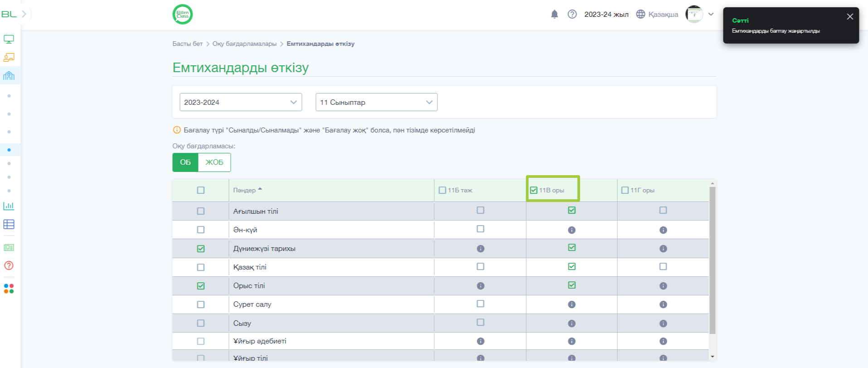Open the bar chart reports sidebar icon
Viewport: 868px width, 368px height.
pyautogui.click(x=9, y=206)
